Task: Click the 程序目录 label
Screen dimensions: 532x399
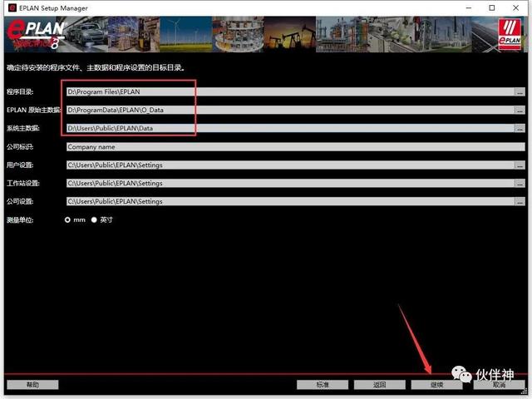Action: coord(20,91)
